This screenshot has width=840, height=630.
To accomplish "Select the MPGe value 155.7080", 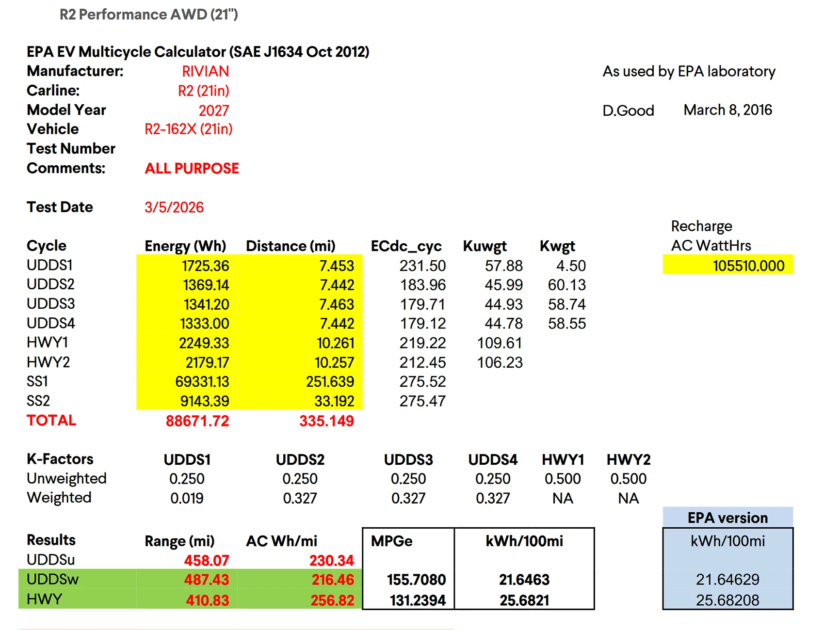I will coord(416,580).
